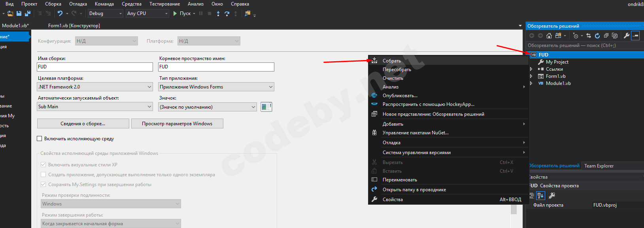Toggle Сохранять My.Settings при завершении checkbox

[x=43, y=185]
